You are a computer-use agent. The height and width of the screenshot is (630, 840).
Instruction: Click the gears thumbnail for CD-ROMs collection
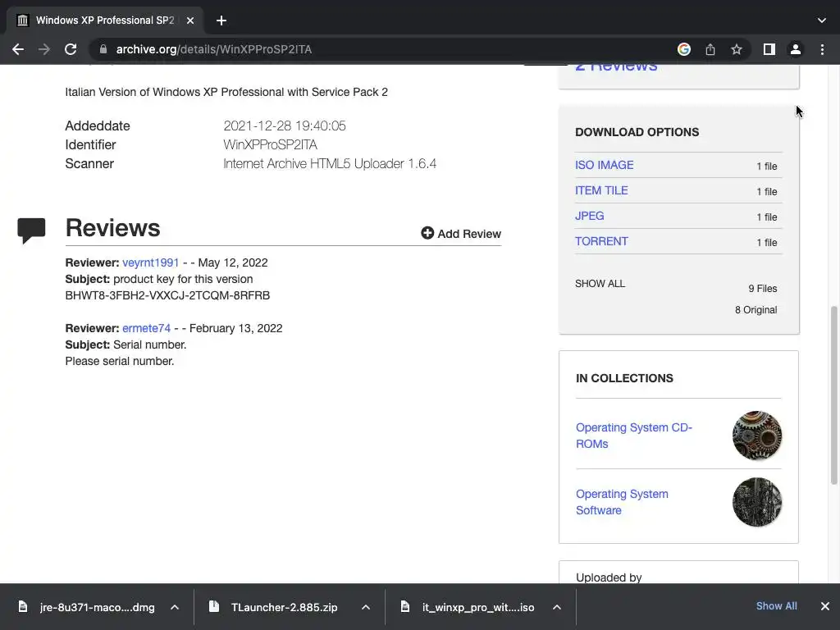tap(757, 436)
